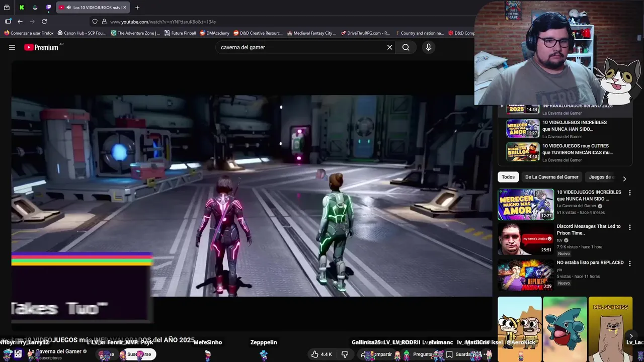Screen dimensions: 644x362
Task: Close the Los 10 VIDEOJUEGOS tab
Action: point(125,8)
